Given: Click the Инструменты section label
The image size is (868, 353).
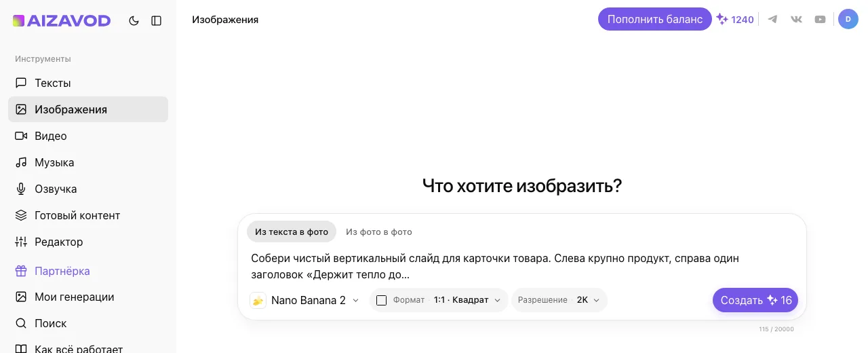Looking at the screenshot, I should pos(43,59).
